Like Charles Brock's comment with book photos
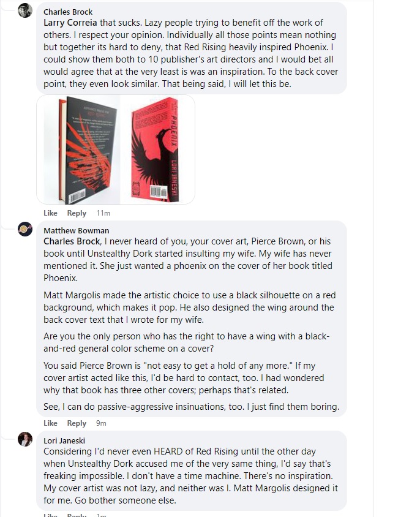Screen dimensions: 420x517 (50, 213)
